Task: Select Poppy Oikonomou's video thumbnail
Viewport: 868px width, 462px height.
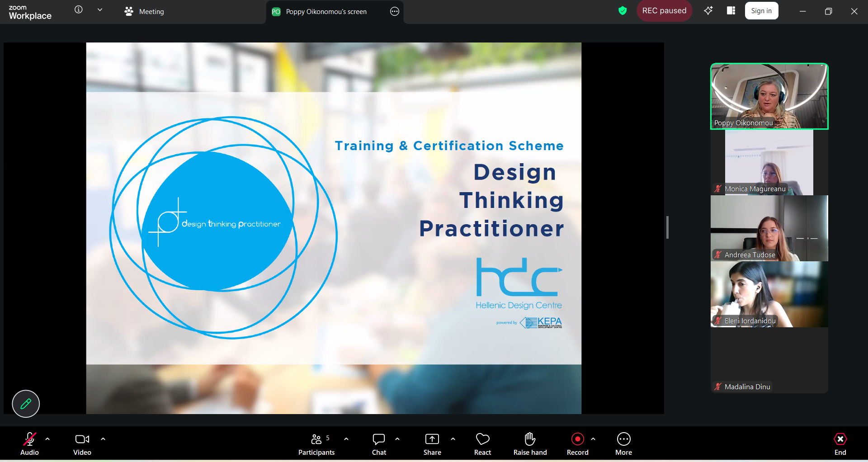Action: coord(769,96)
